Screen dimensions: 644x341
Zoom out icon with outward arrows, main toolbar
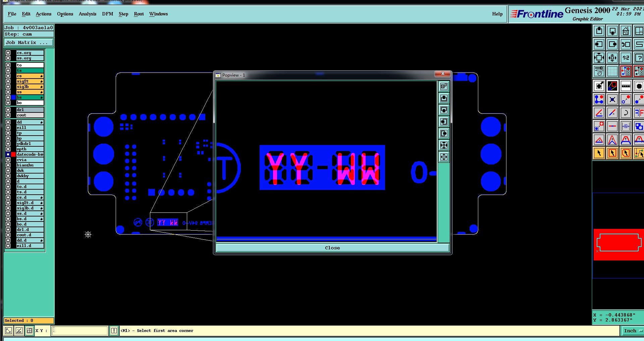pyautogui.click(x=612, y=58)
